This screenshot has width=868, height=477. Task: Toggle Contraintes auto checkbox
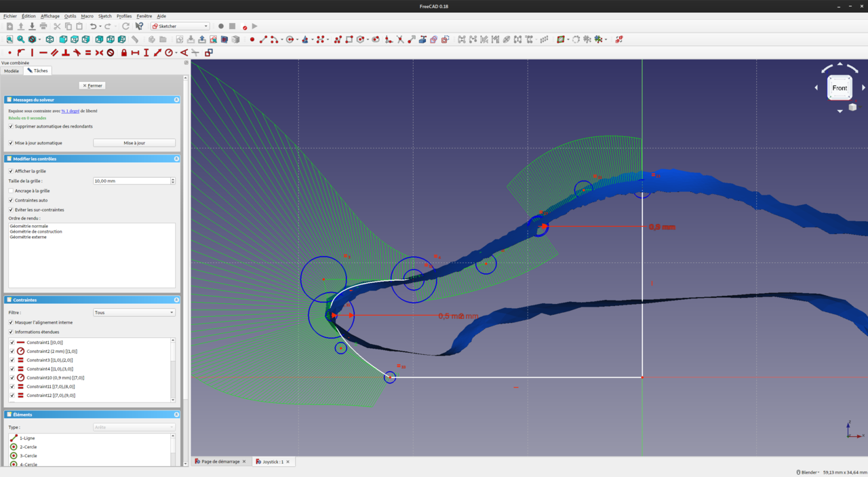click(x=11, y=200)
